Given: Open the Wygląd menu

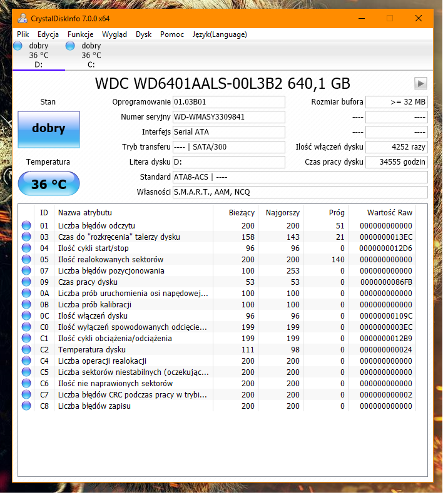Looking at the screenshot, I should (x=115, y=34).
